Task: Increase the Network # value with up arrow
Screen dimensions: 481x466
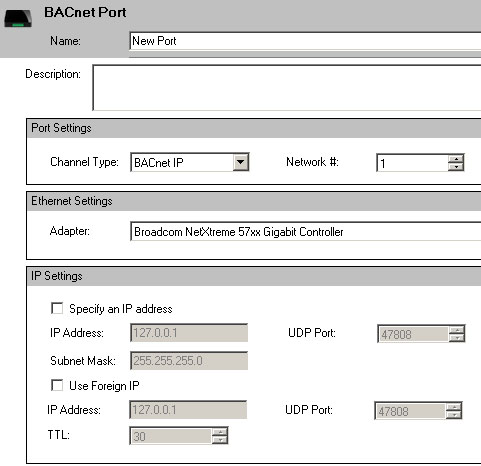Action: click(456, 159)
